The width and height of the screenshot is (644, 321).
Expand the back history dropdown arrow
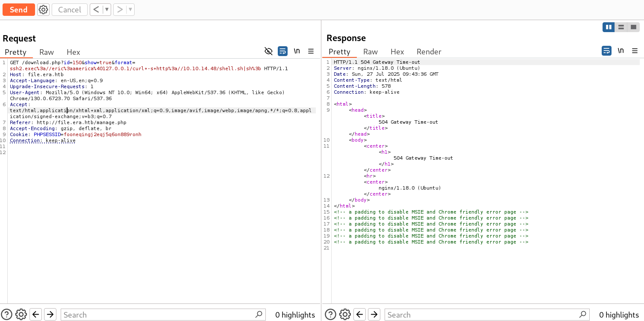[107, 9]
